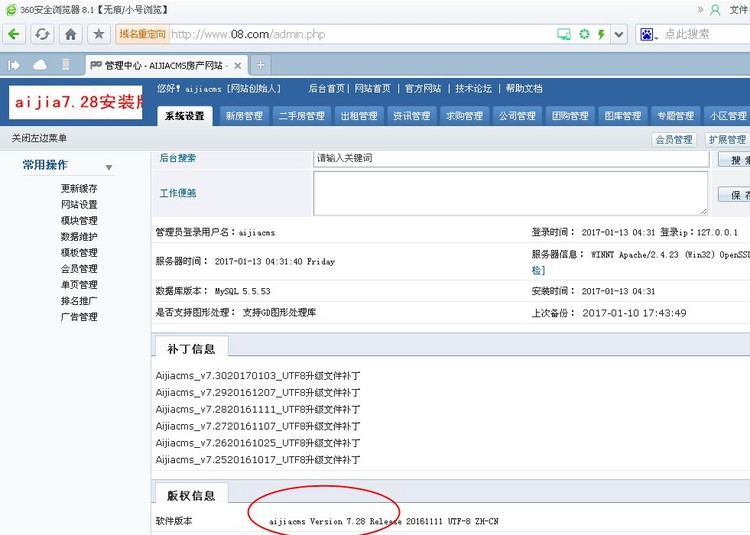Click 关闭左边菜单 to hide sidebar

tap(39, 138)
